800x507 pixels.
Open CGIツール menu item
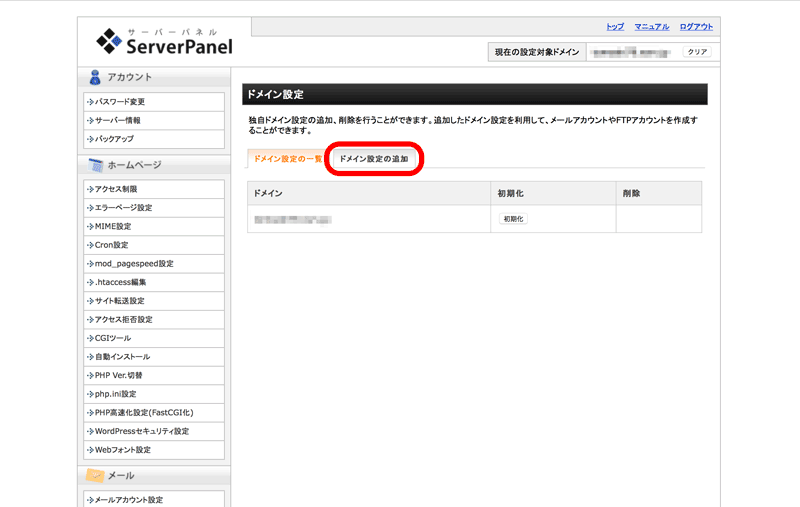click(x=154, y=338)
